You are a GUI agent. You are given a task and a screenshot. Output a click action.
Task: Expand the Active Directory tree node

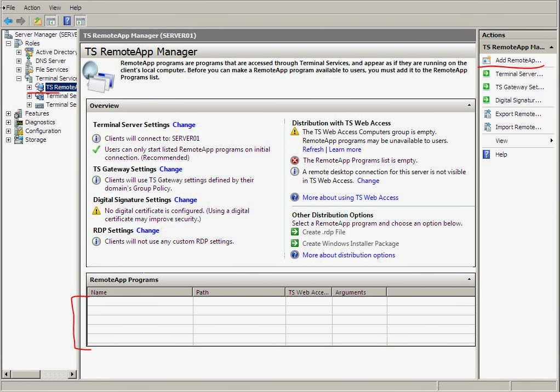pos(19,52)
